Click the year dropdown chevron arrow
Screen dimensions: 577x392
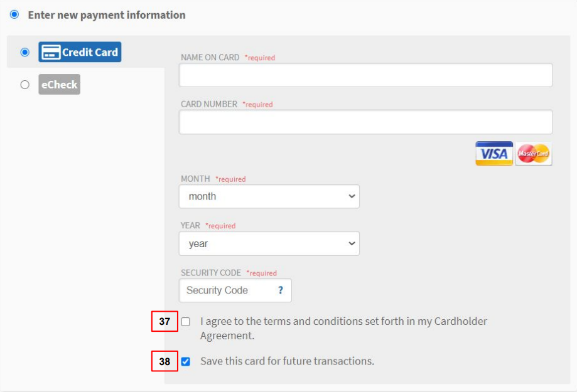352,243
